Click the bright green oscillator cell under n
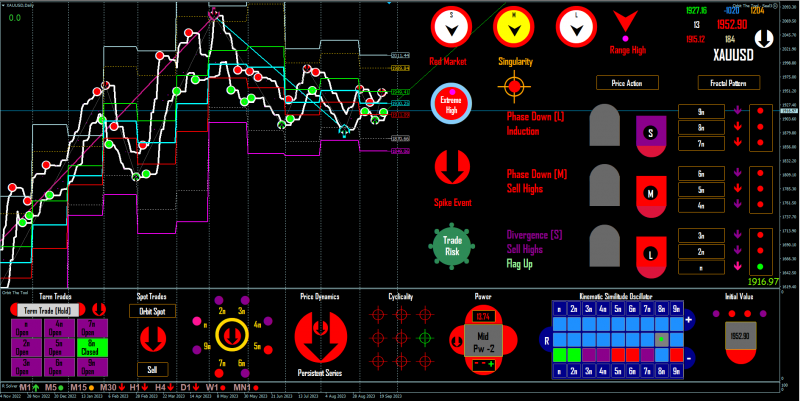The width and height of the screenshot is (800, 401). (560, 355)
